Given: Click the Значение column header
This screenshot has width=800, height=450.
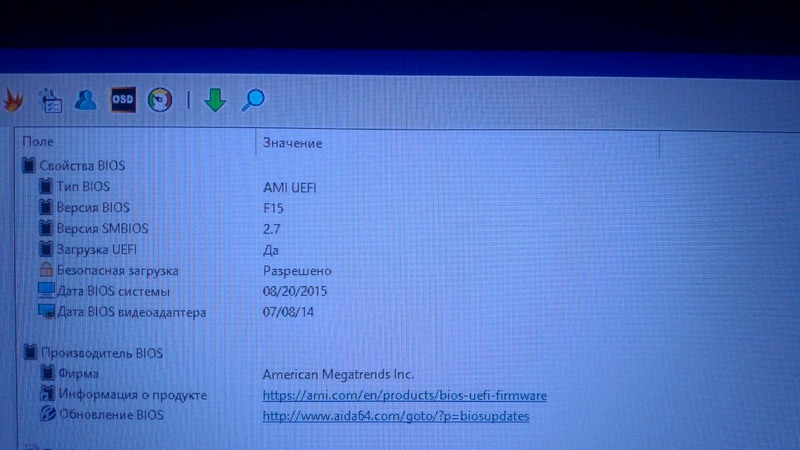Looking at the screenshot, I should pos(292,143).
